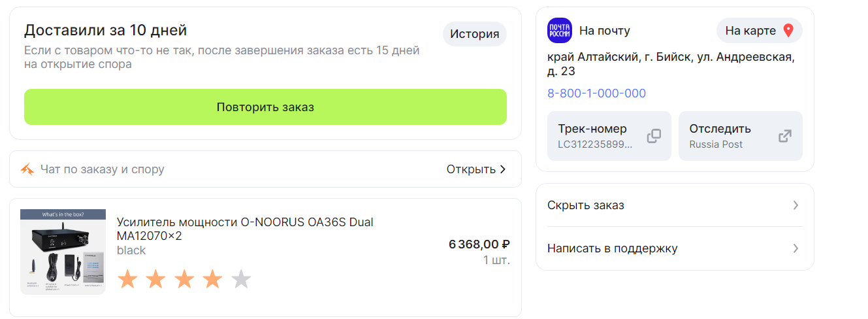Click external link icon beside Отследить
Viewport: 868px width, 319px height.
click(785, 136)
